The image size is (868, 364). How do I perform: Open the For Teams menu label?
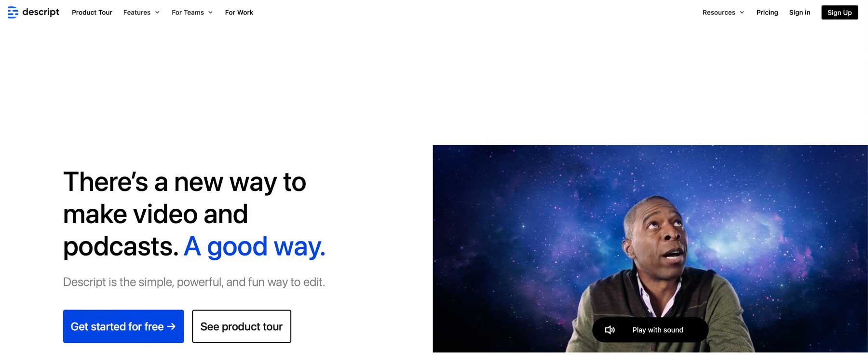[188, 13]
